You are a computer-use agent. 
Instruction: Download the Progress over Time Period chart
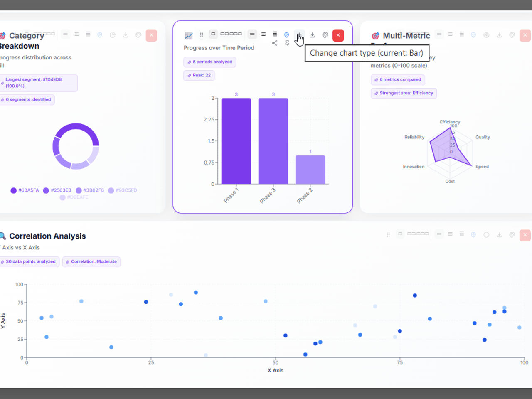313,35
